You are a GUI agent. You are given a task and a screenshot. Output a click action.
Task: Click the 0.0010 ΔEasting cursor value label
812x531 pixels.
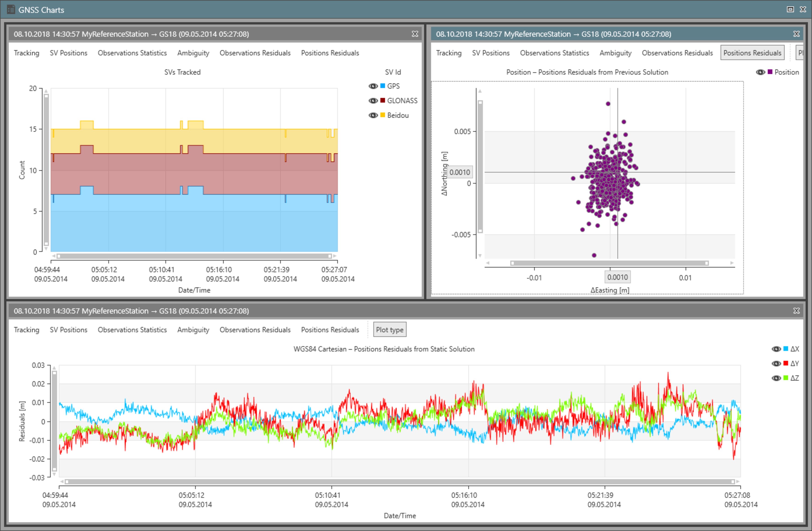click(x=618, y=277)
